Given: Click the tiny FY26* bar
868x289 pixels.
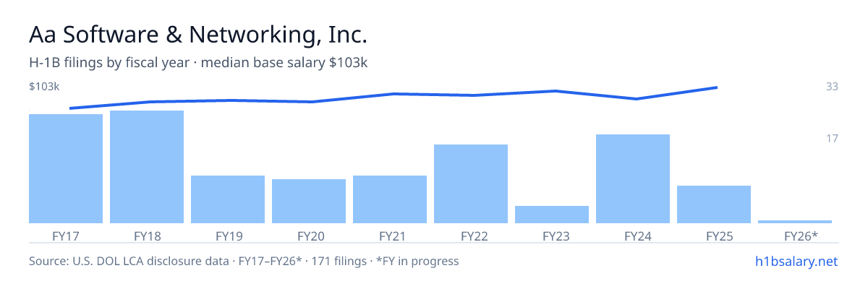Looking at the screenshot, I should [795, 221].
